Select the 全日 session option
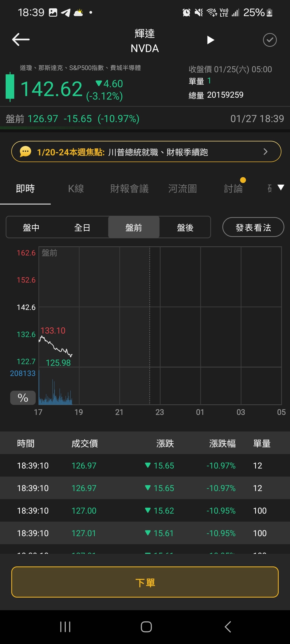290x644 pixels. [82, 228]
